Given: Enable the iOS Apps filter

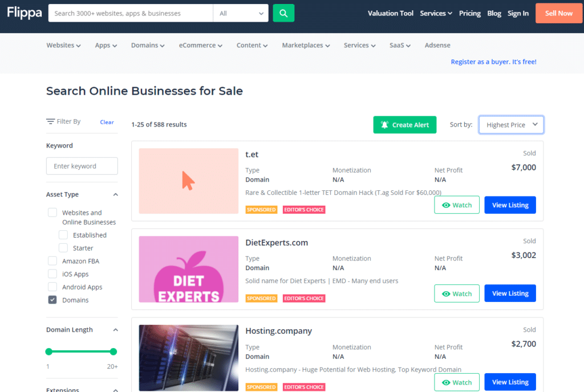Looking at the screenshot, I should [x=52, y=273].
